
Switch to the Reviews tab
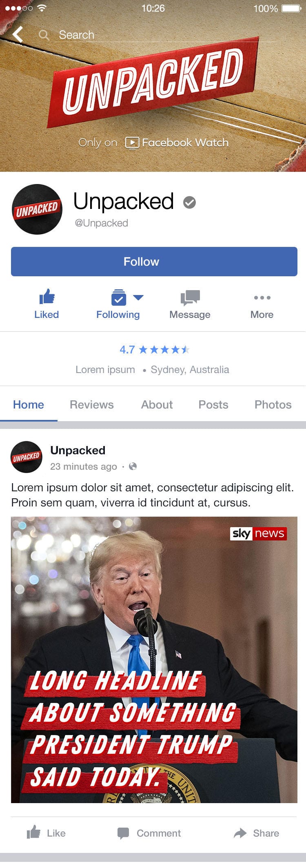click(92, 404)
